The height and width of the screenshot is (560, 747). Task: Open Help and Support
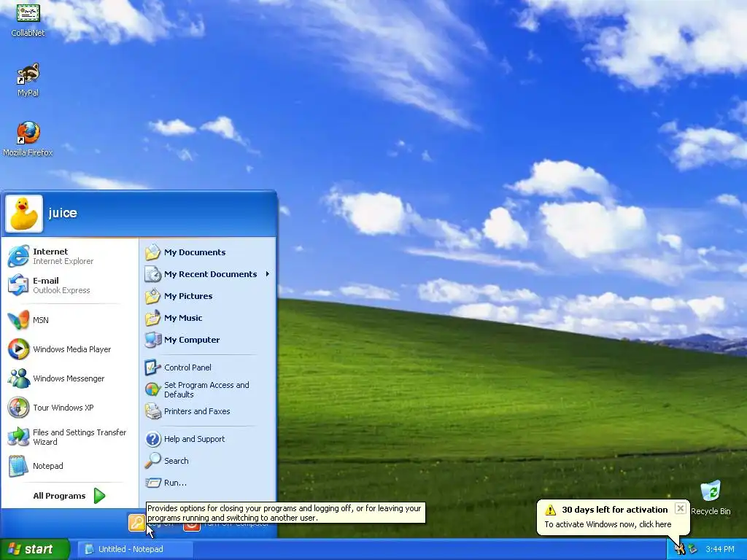208,439
